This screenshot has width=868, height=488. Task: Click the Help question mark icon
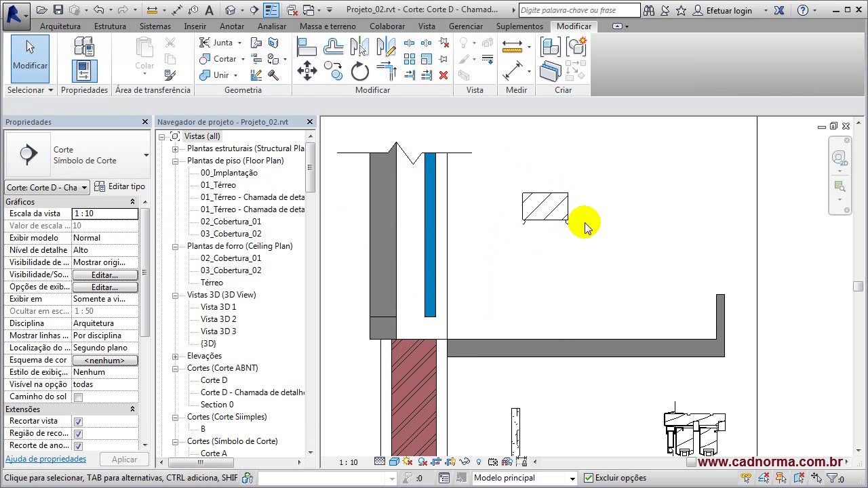(x=803, y=10)
